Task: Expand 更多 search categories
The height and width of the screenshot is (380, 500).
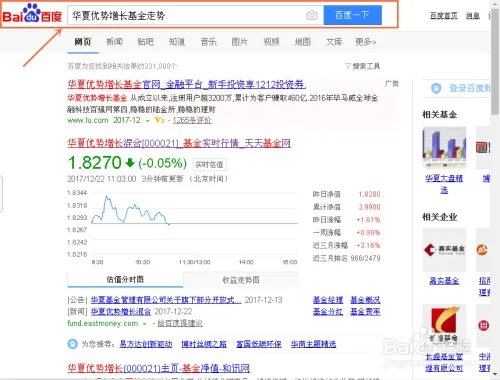Action: 366,42
